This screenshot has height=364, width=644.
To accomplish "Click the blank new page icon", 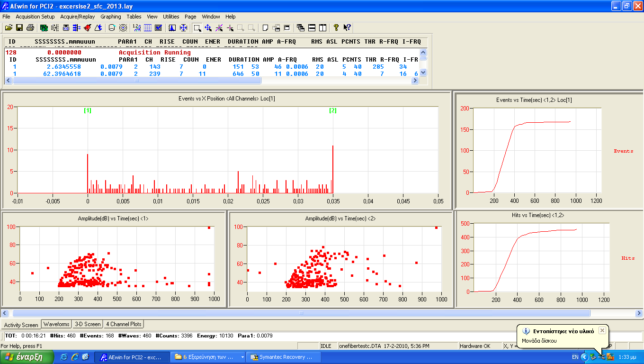I will (x=265, y=27).
